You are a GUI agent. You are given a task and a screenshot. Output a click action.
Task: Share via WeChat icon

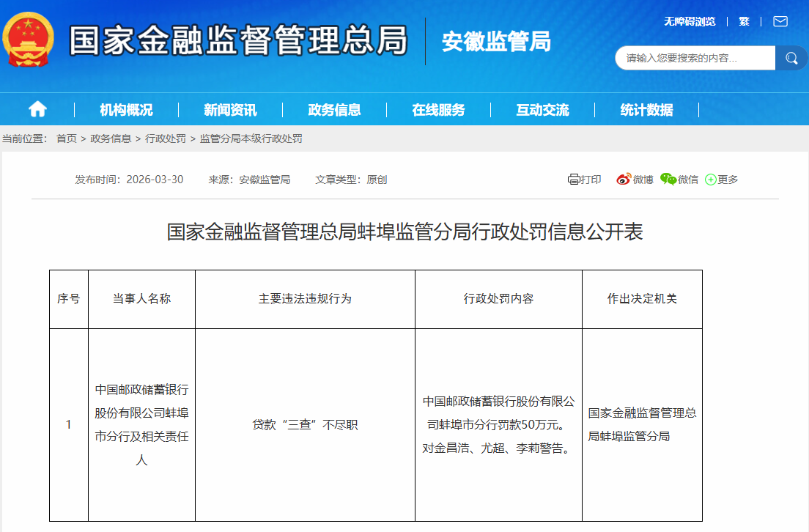tap(668, 180)
